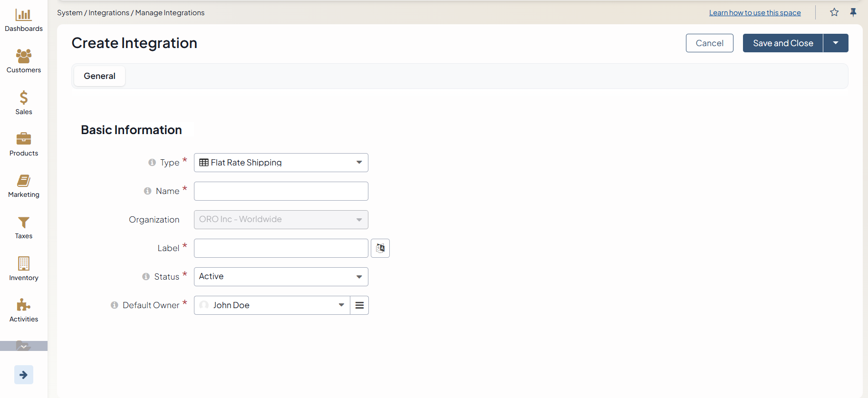Open Learn how to use this space link
Screen dimensions: 868x398
[x=755, y=13]
